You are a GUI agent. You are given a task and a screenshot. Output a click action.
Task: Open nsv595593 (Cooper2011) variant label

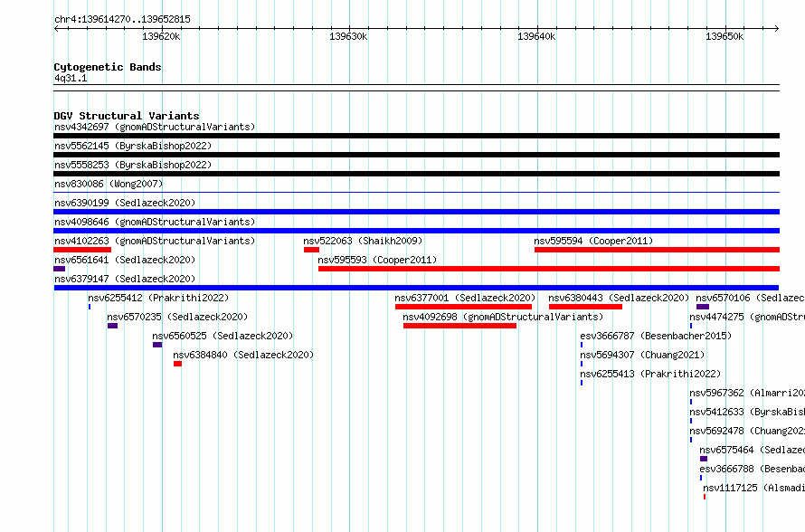pos(377,260)
